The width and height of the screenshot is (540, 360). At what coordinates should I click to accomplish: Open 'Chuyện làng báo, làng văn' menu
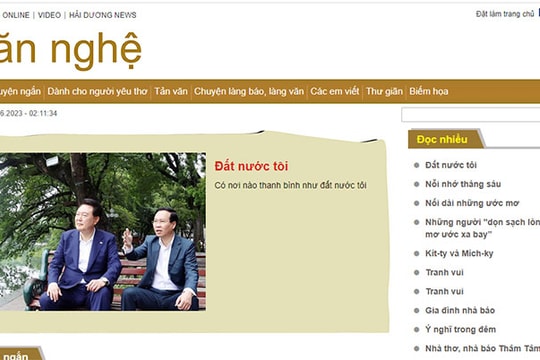249,91
